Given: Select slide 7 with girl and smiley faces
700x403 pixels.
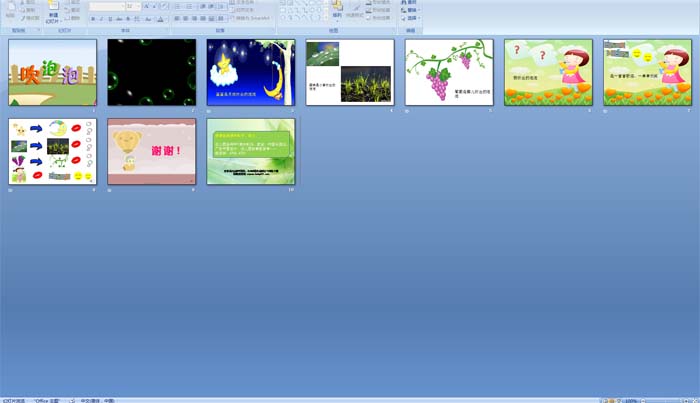Looking at the screenshot, I should (x=647, y=72).
